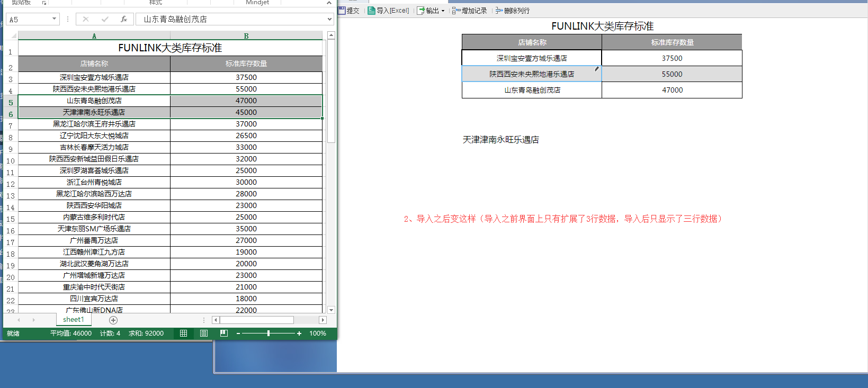Click Excel header cell 标准库存数量
The height and width of the screenshot is (388, 868).
click(x=246, y=64)
